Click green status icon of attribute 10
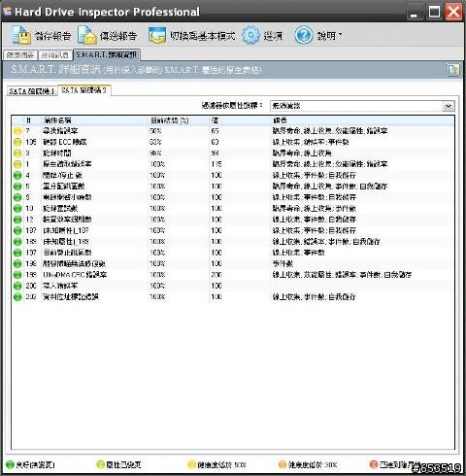 [17, 208]
